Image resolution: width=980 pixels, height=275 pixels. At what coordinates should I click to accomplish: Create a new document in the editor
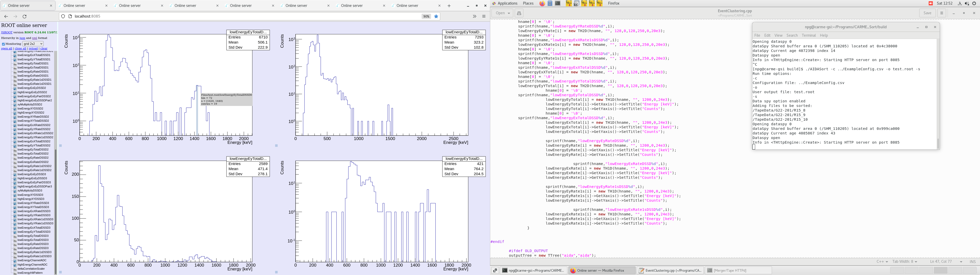pyautogui.click(x=519, y=13)
